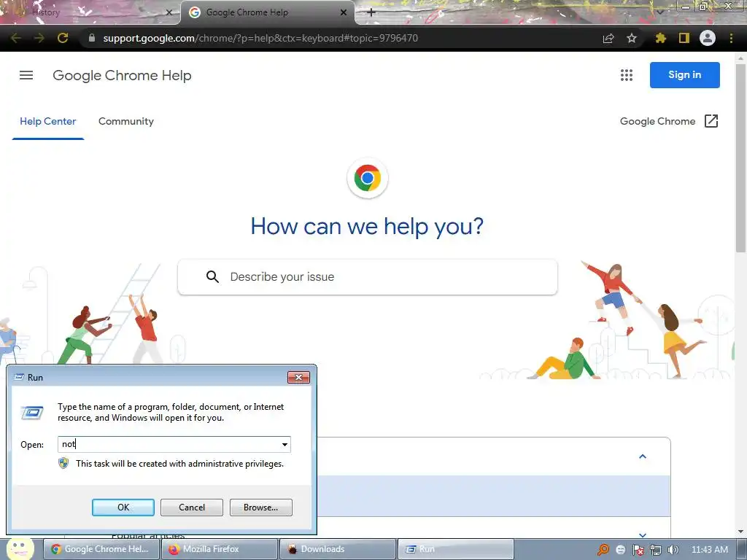
Task: Click the Chrome address bar URL
Action: pos(260,38)
